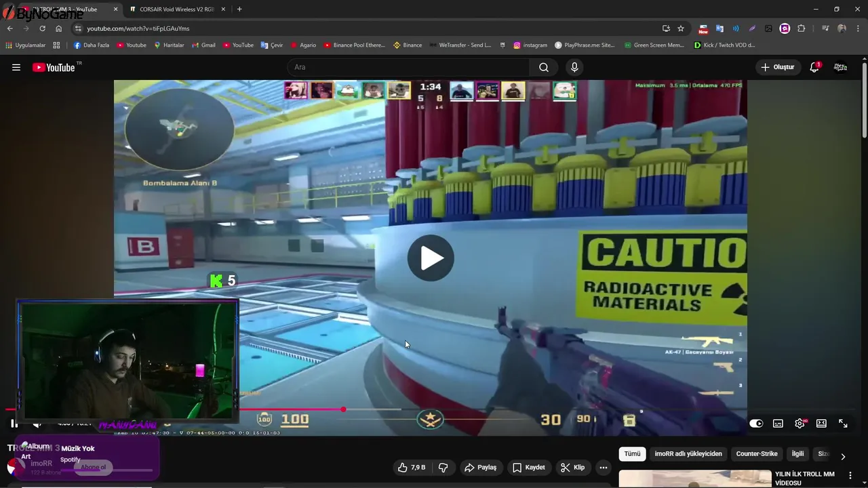Close the CORSAIR Void Wireless tab
This screenshot has height=488, width=868.
click(222, 9)
